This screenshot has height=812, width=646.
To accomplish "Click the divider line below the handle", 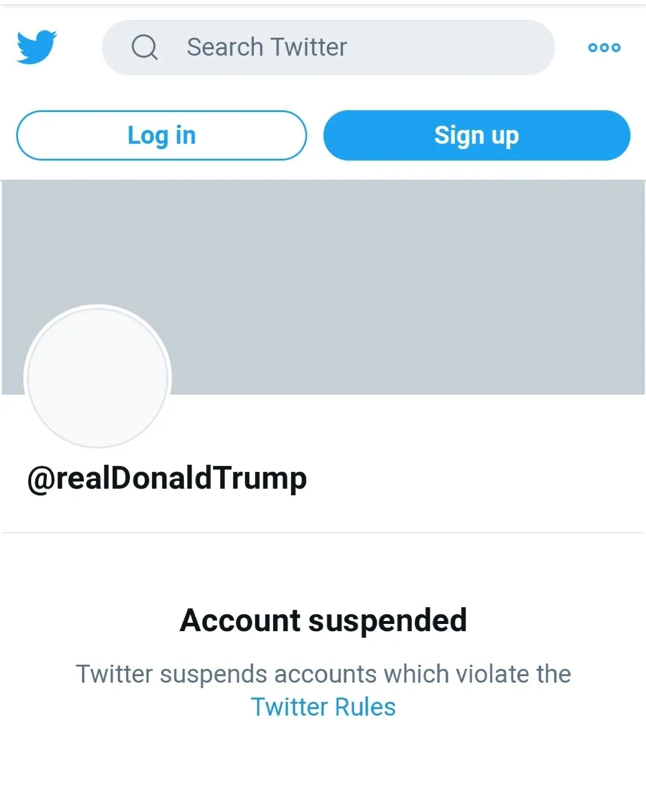I will 323,532.
